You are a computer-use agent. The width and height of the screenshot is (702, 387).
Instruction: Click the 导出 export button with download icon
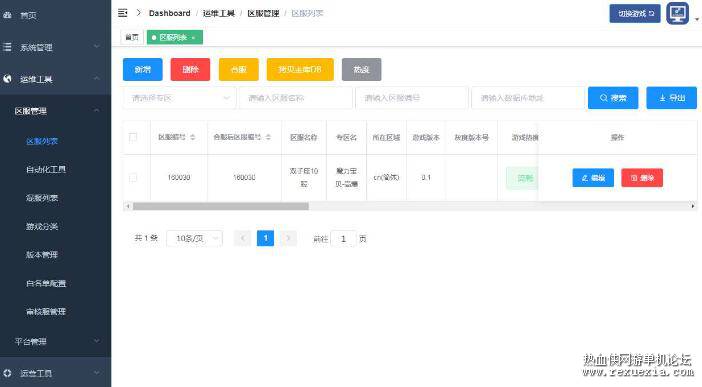(x=672, y=98)
